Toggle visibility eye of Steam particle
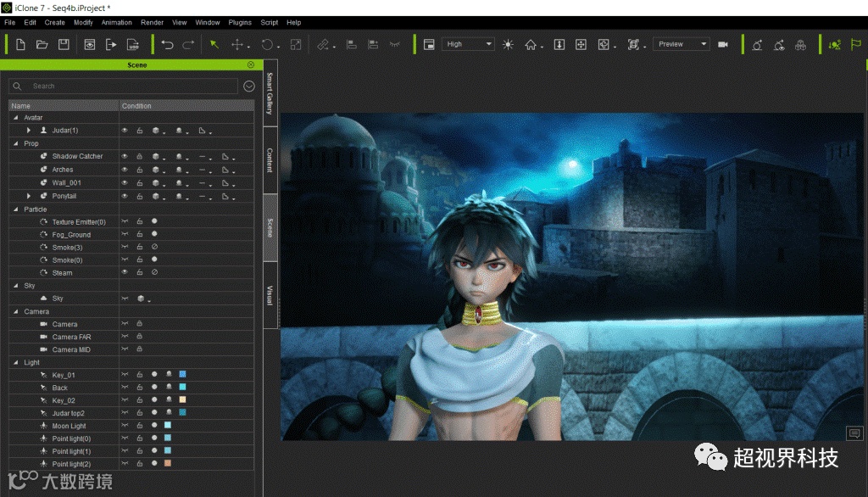The height and width of the screenshot is (497, 868). click(125, 272)
